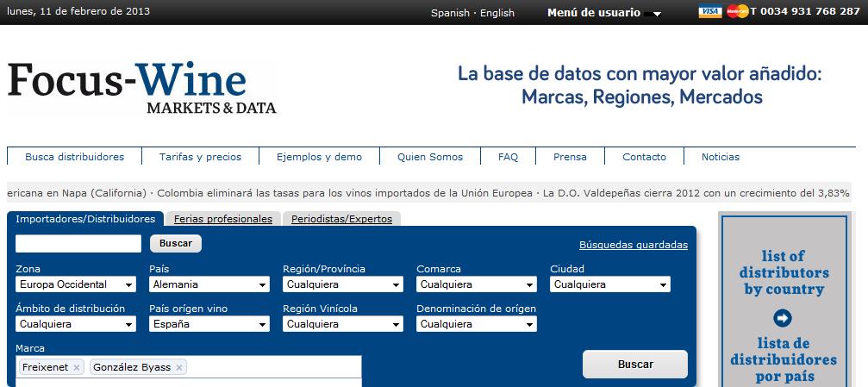Open País orígen vino dropdown
Screen dimensions: 868x387
click(x=209, y=324)
